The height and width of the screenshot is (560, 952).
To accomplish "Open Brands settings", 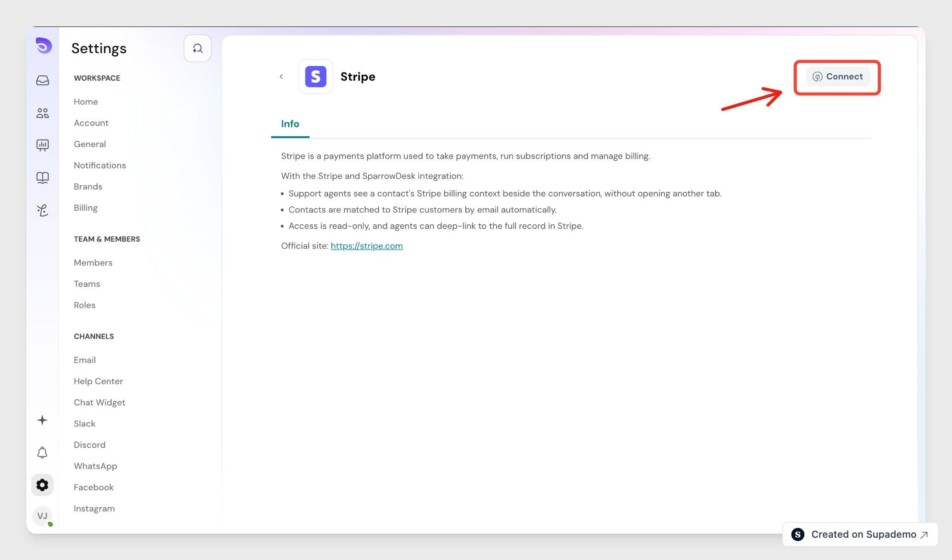I will [88, 187].
